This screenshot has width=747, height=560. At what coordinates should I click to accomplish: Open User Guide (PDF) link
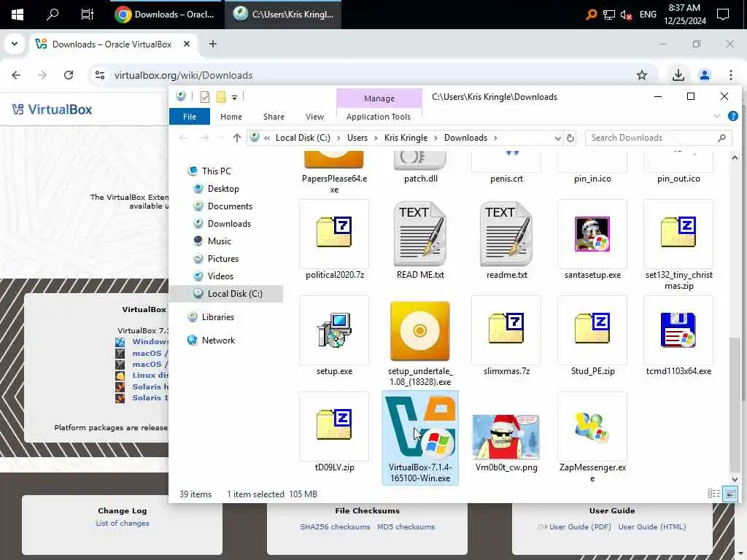click(x=580, y=526)
